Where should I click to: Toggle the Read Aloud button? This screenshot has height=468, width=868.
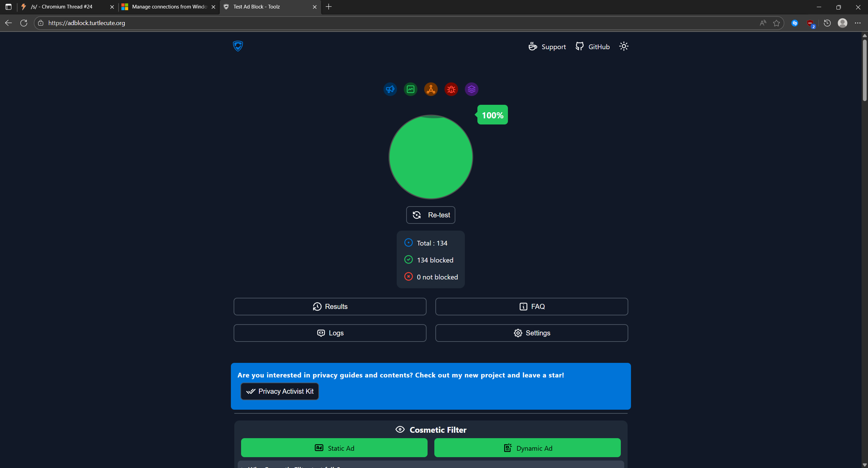763,23
